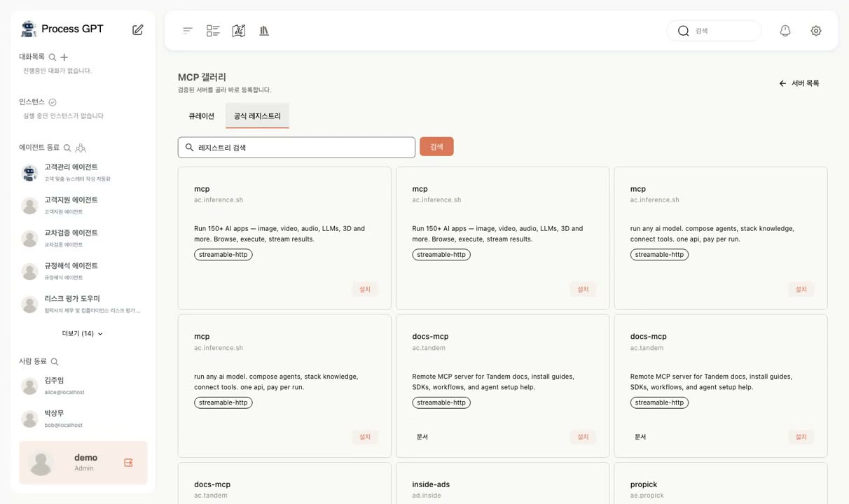Open 문서 link on middle docs-mcp card
The height and width of the screenshot is (504, 849).
coord(422,437)
